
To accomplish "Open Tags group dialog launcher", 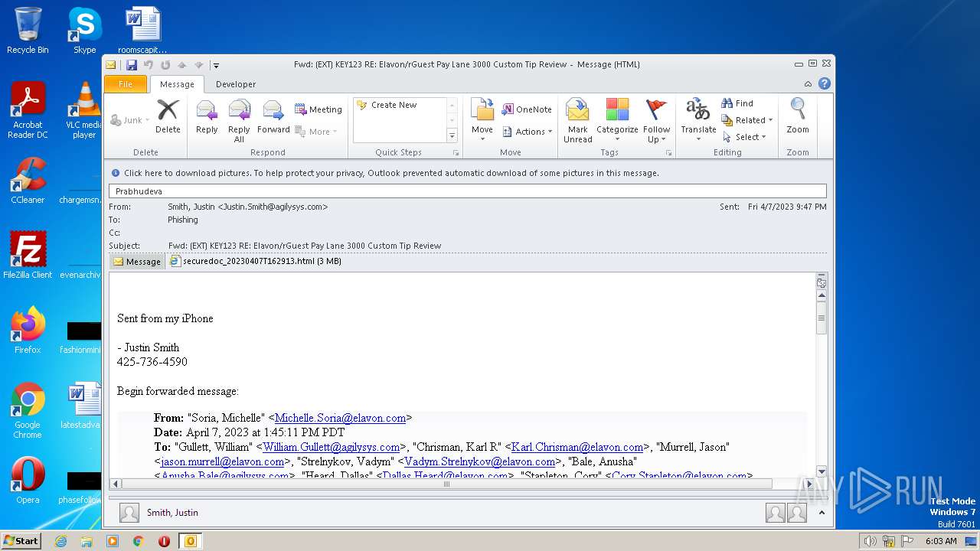I will pyautogui.click(x=668, y=153).
